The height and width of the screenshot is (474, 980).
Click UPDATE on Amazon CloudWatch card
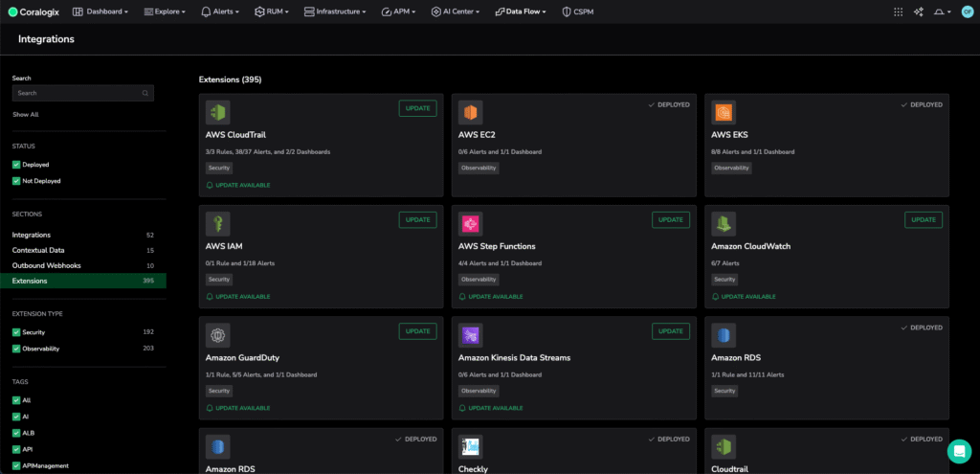[x=924, y=219]
